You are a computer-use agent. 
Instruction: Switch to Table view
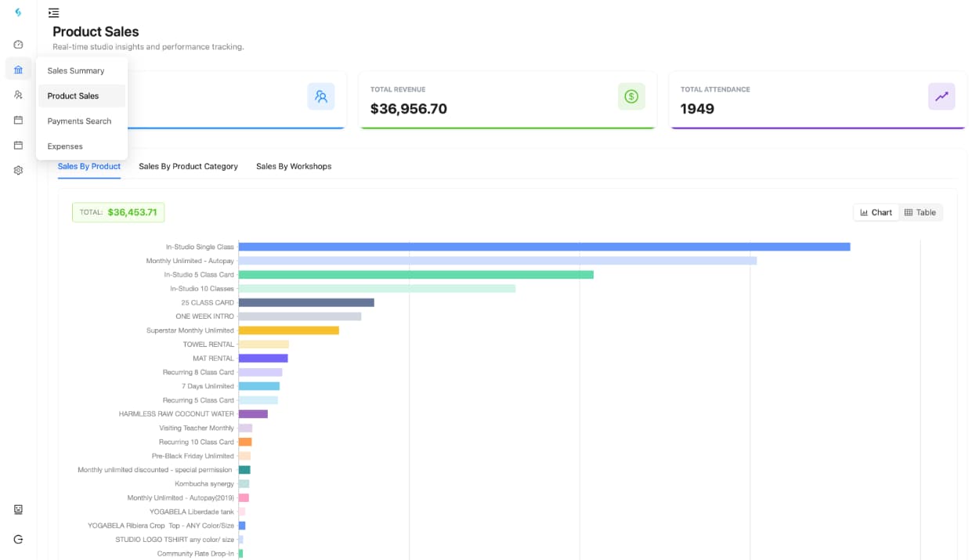click(921, 212)
